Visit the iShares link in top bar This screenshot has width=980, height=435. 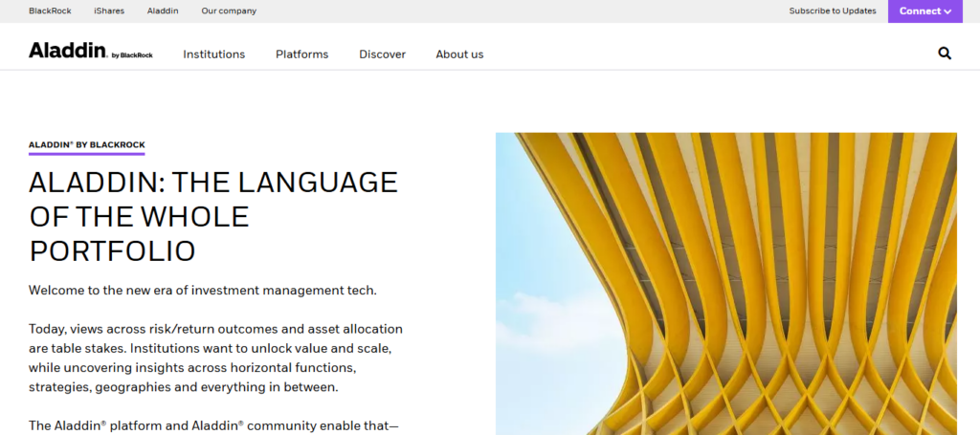[x=107, y=11]
